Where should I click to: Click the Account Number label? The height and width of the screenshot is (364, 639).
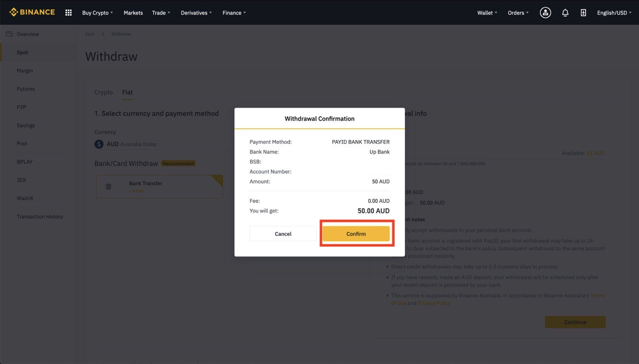pos(271,172)
